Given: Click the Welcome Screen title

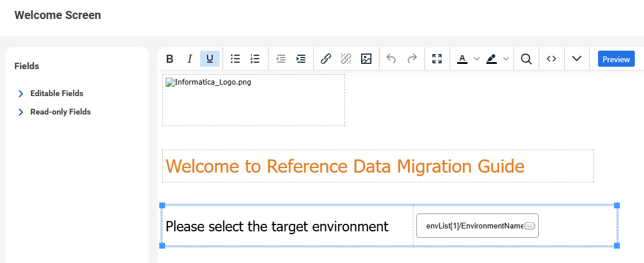Looking at the screenshot, I should tap(57, 15).
